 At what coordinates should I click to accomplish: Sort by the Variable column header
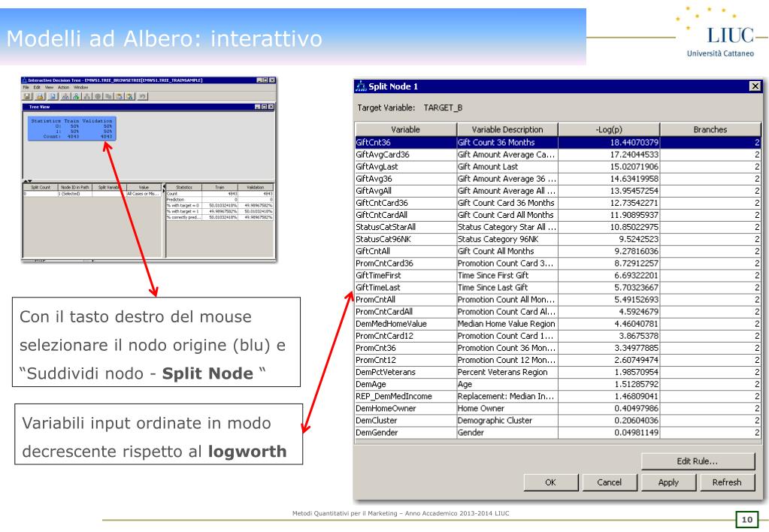pos(406,129)
